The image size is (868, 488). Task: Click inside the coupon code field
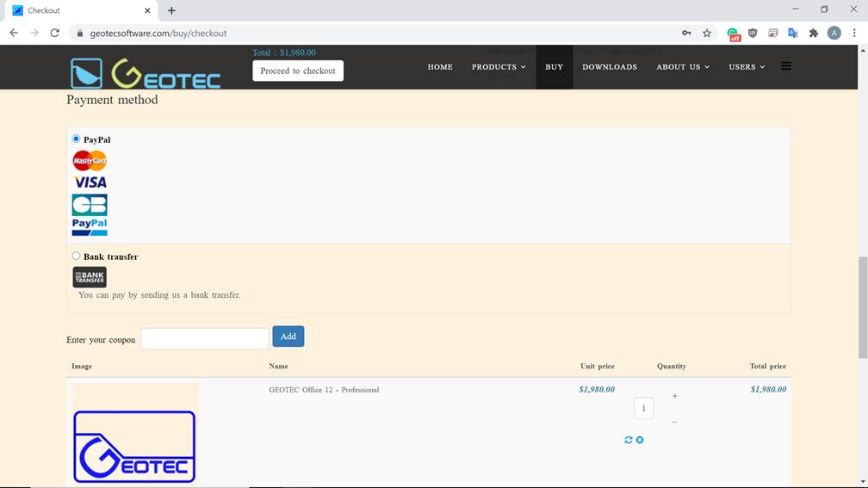pyautogui.click(x=205, y=338)
